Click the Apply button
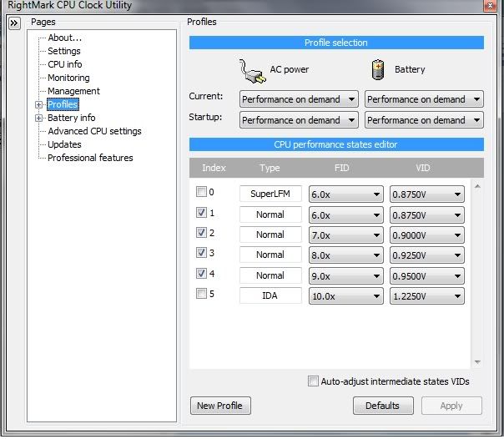 coord(451,406)
